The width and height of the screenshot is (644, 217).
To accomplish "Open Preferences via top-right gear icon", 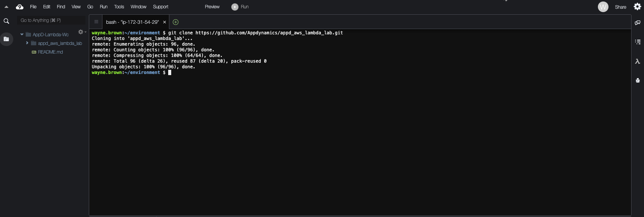I will 637,7.
